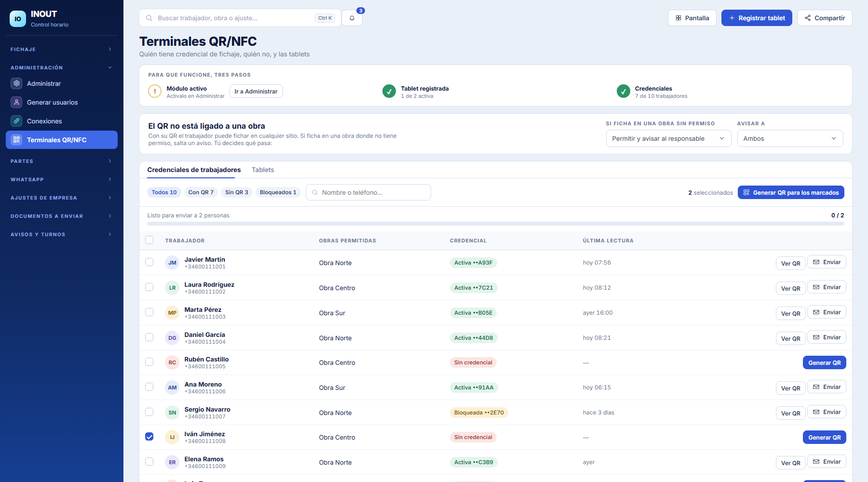
Task: Click the Terminales QR/NFC sidebar icon
Action: click(x=17, y=140)
